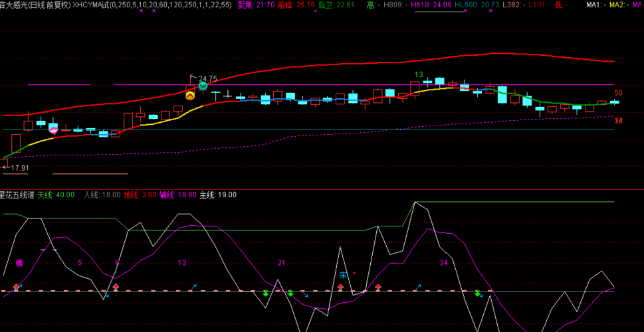Click the orange 50 label at chart right
This screenshot has width=644, height=332.
tap(619, 93)
